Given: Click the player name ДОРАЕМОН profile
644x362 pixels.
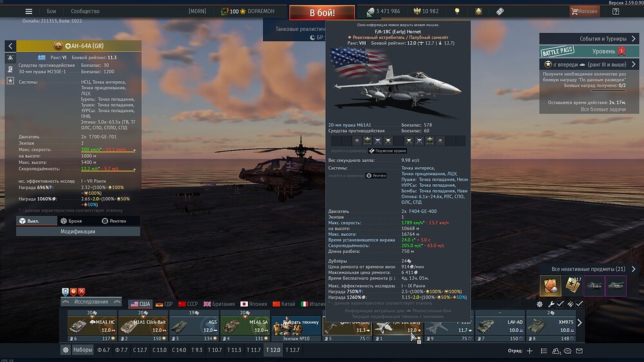Looking at the screenshot, I should click(x=261, y=12).
